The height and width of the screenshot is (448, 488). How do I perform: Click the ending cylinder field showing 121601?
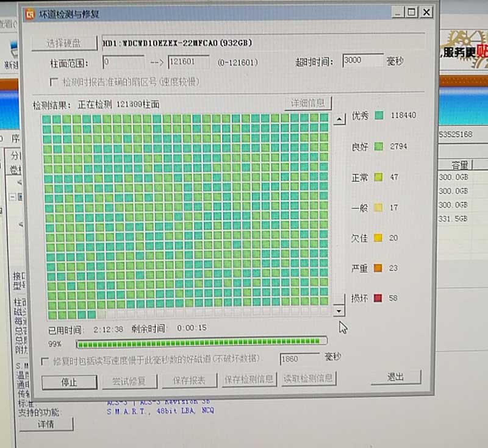pos(188,62)
